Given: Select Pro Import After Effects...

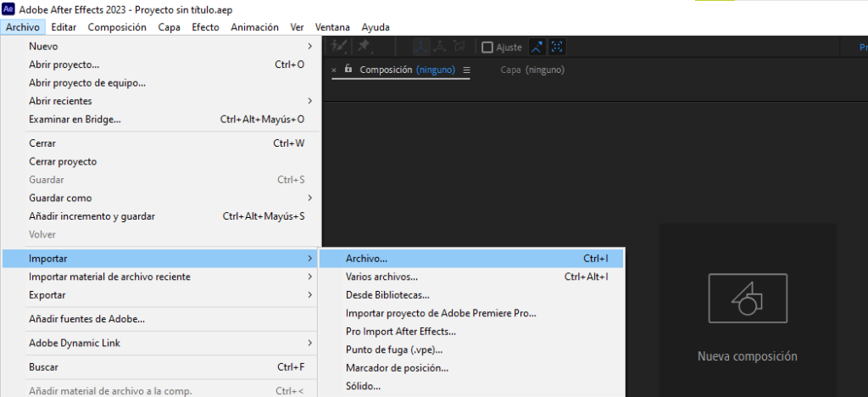Looking at the screenshot, I should pos(471,332).
